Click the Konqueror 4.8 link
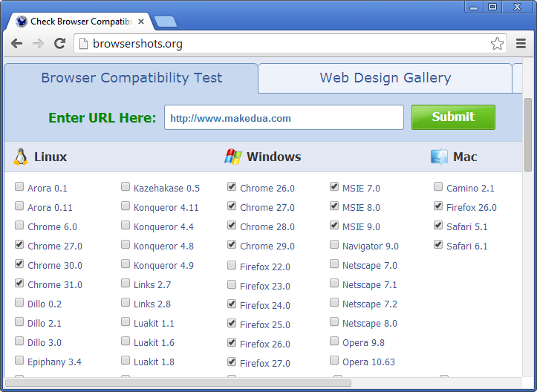Viewport: 537px width, 392px height. coord(163,246)
